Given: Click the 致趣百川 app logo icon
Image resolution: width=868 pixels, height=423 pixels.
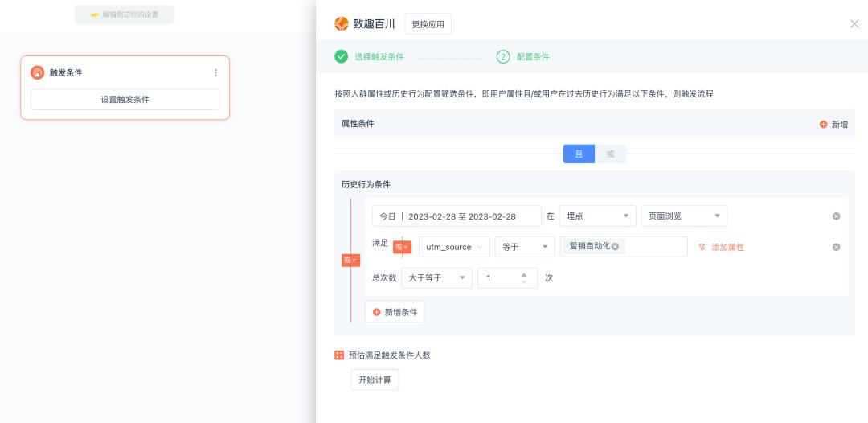Looking at the screenshot, I should tap(341, 24).
